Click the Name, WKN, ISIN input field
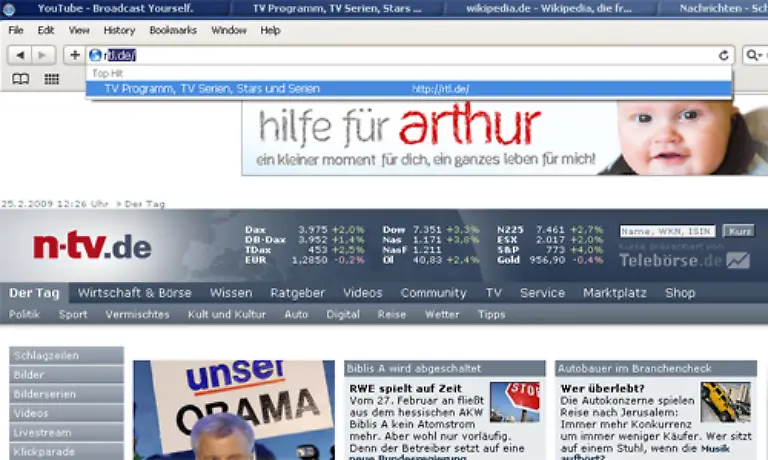768x460 pixels. point(667,231)
